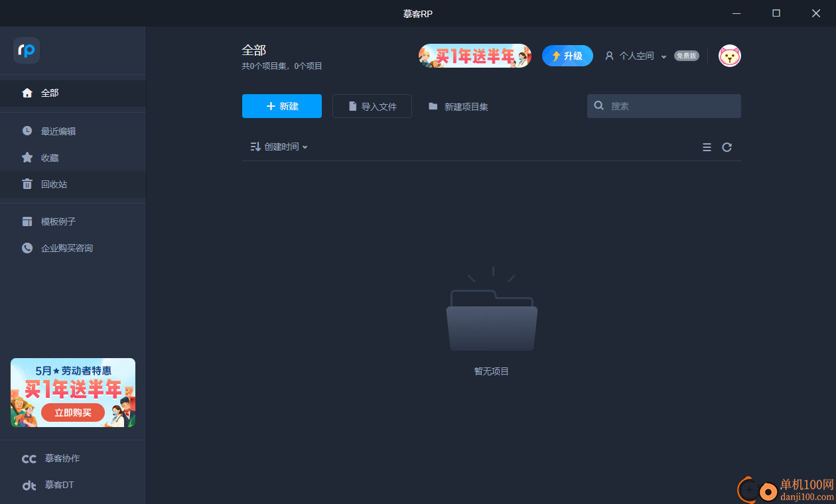This screenshot has height=504, width=836.
Task: Click the phone icon beside 企业购买咨询
Action: pyautogui.click(x=27, y=248)
